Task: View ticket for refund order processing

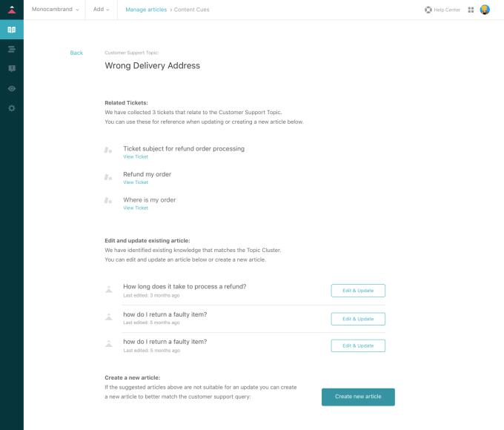Action: click(136, 157)
